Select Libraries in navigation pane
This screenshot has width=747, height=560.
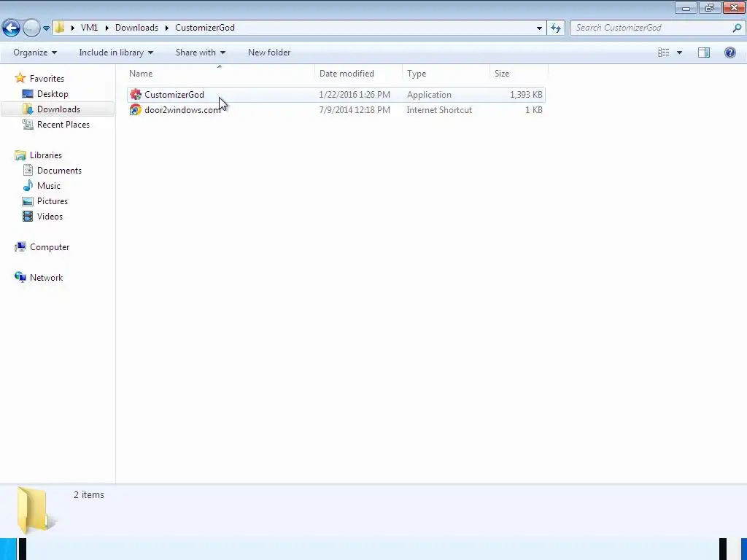point(46,155)
